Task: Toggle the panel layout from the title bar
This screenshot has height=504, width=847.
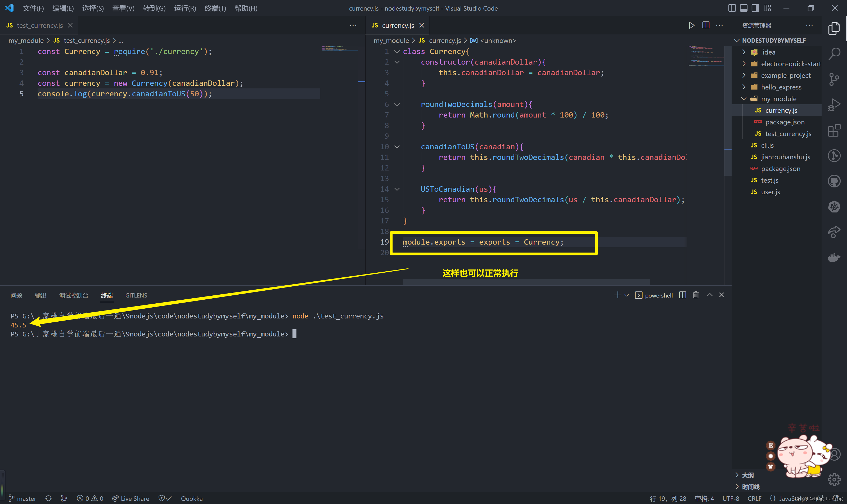Action: pos(744,8)
